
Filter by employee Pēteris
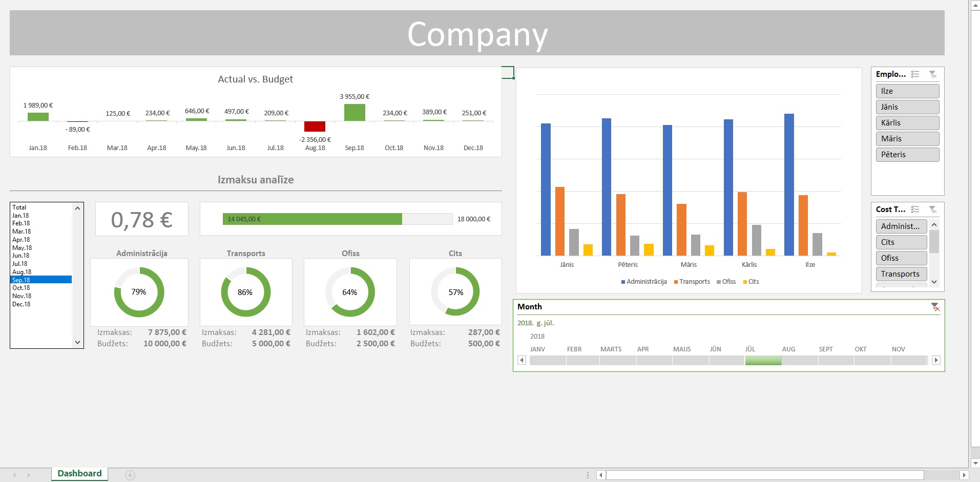click(907, 155)
